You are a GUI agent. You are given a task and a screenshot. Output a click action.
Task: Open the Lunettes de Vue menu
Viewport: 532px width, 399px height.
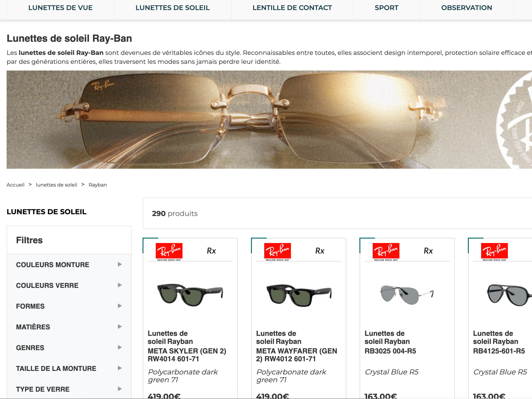(60, 8)
